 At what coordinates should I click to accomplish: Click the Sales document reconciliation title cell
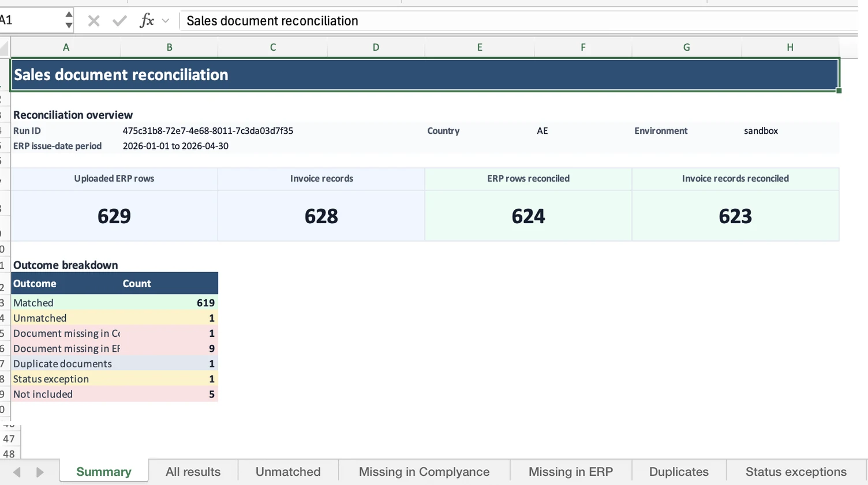[x=425, y=74]
